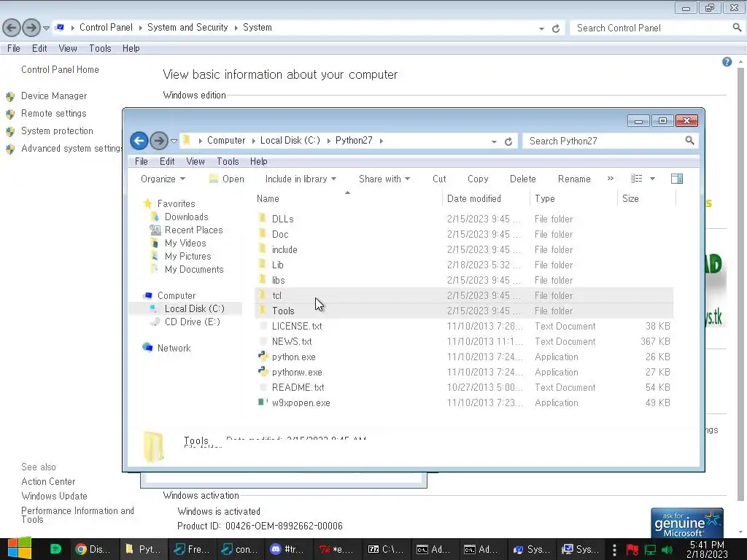Open view options dropdown arrow

652,179
